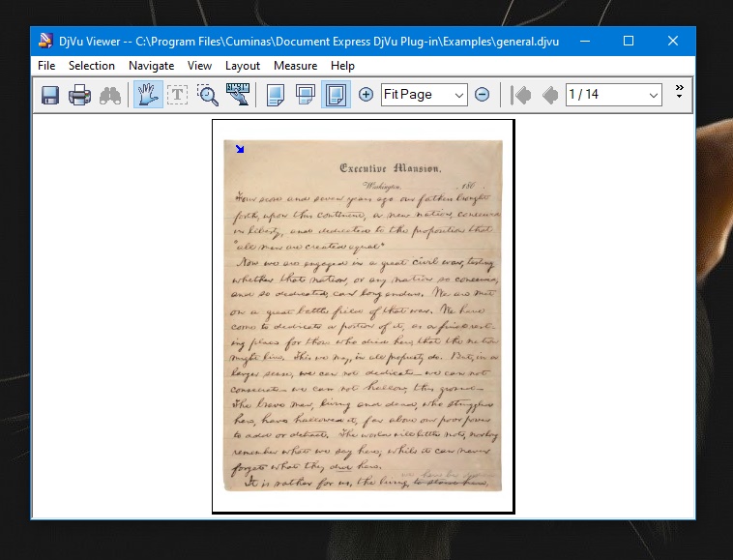Click the blue arrow hyperlink on page
Screen dimensions: 733x560
[240, 149]
